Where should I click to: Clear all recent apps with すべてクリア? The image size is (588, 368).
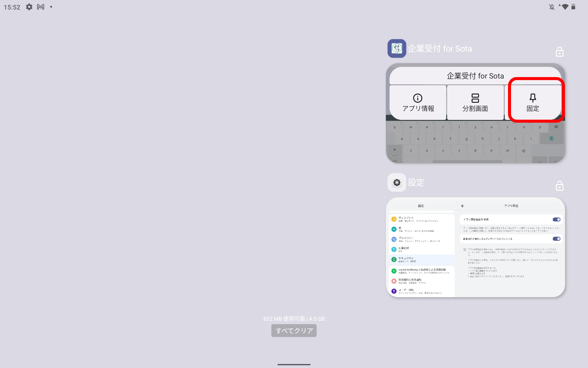coord(294,331)
